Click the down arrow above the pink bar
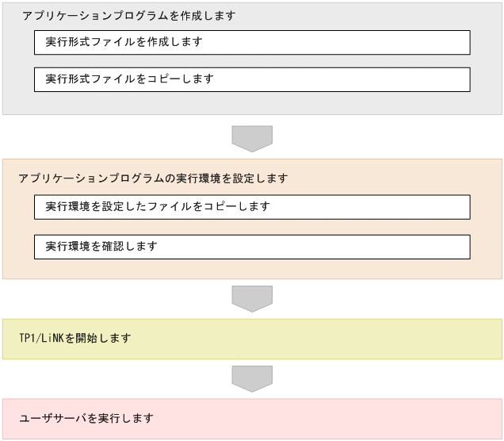 [252, 378]
